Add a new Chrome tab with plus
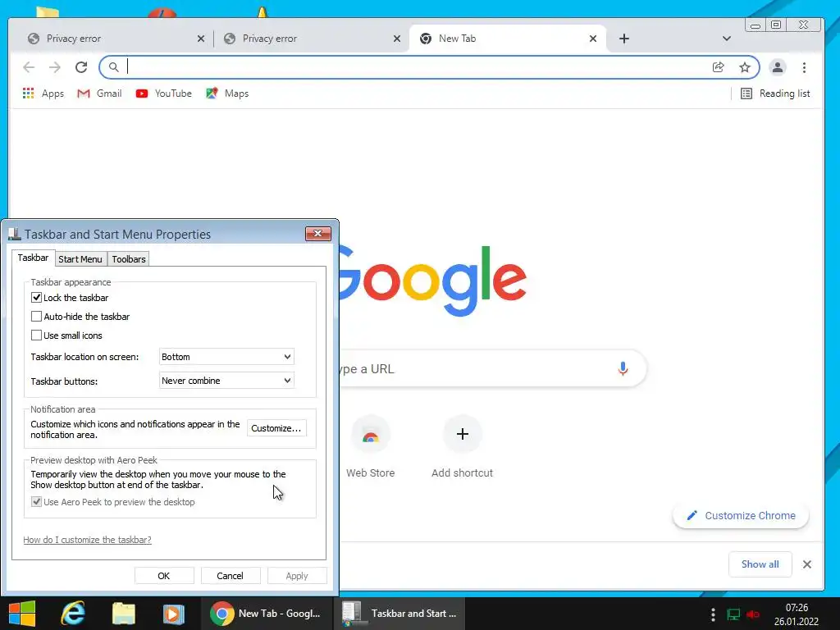The height and width of the screenshot is (630, 840). (x=624, y=39)
